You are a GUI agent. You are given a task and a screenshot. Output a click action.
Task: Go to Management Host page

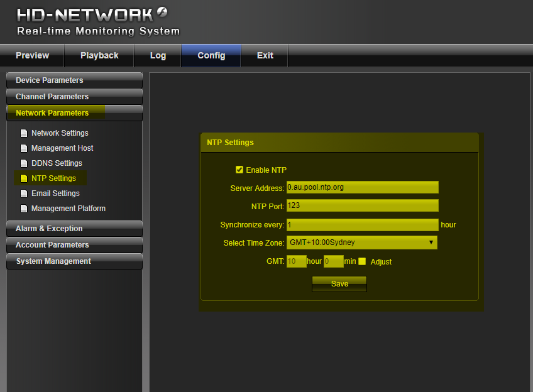pos(62,148)
